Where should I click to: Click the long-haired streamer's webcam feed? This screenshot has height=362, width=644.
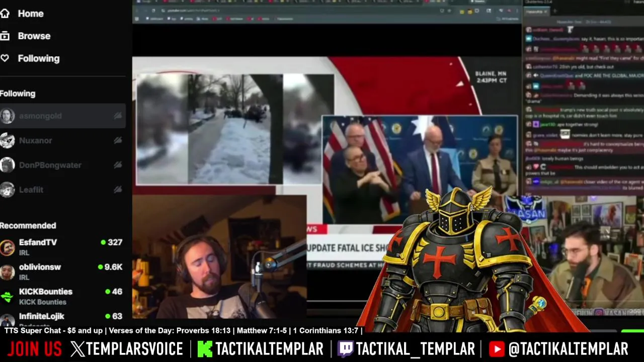(219, 256)
